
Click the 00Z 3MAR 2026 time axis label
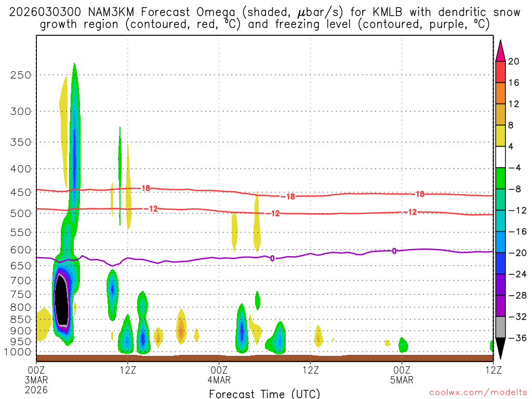coord(36,380)
